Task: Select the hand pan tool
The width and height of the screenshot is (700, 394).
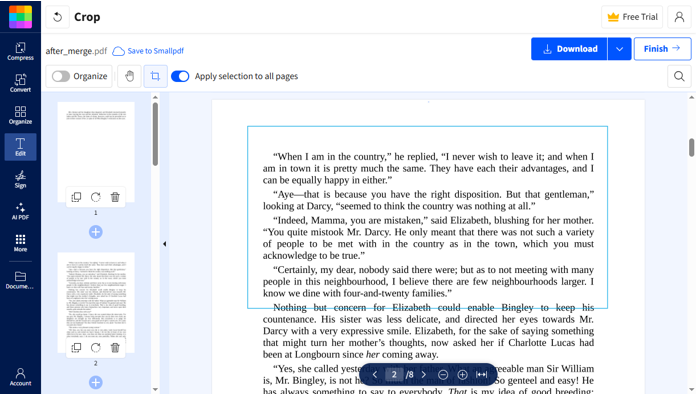Action: 129,76
